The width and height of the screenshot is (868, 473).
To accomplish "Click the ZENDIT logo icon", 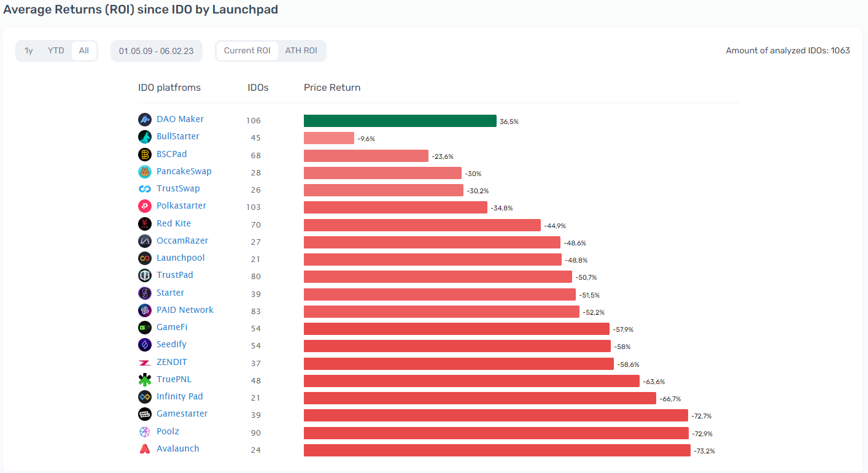I will coord(145,363).
